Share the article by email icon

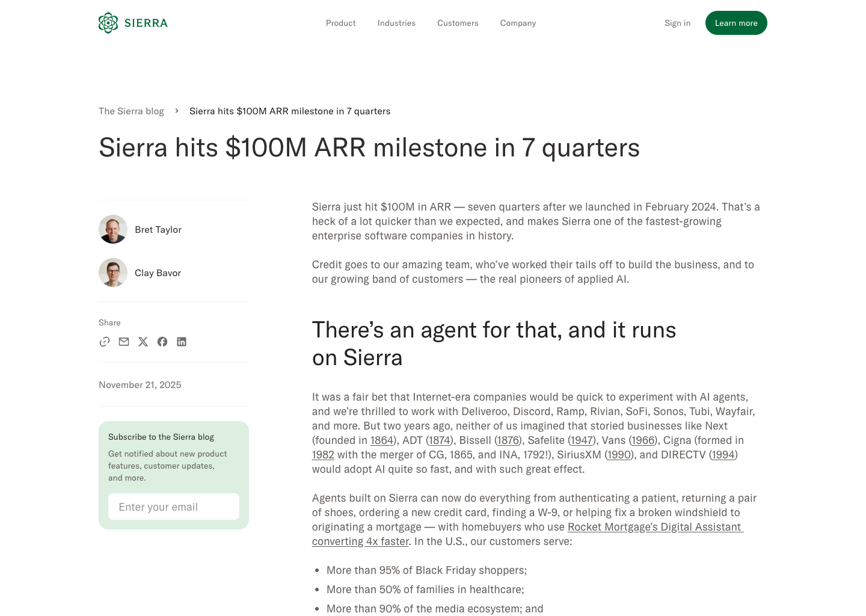pyautogui.click(x=124, y=342)
